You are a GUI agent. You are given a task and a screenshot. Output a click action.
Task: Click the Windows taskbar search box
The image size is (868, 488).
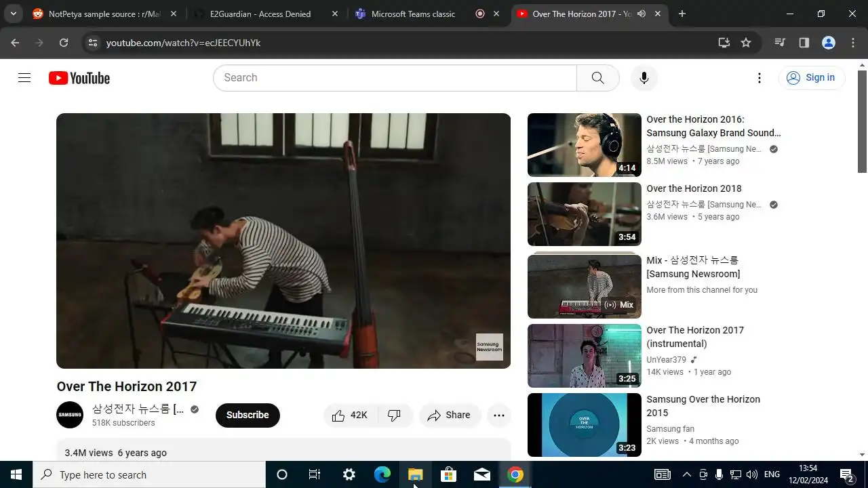coord(149,474)
